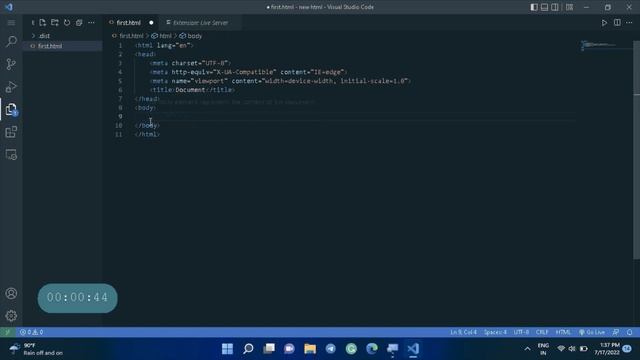Expand the .dist folder

62,36
